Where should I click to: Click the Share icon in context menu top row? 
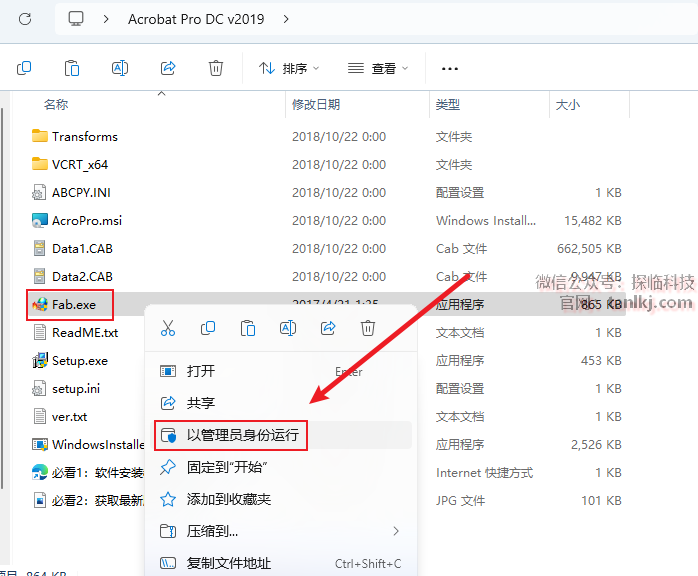(x=328, y=328)
